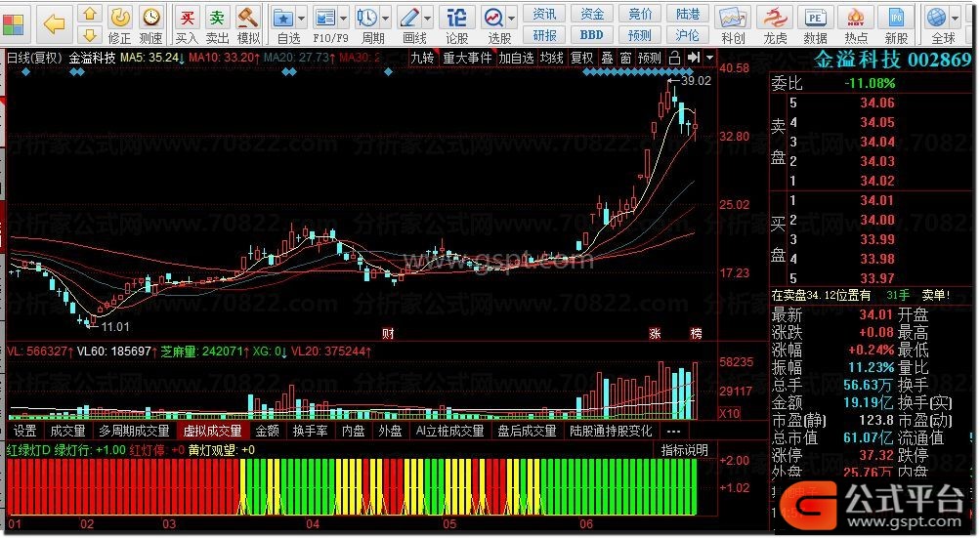Click the 财 marker on the chart

388,334
